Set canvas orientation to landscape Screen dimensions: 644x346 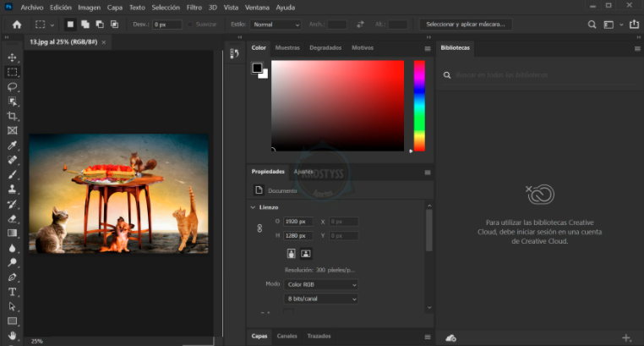[x=306, y=254]
